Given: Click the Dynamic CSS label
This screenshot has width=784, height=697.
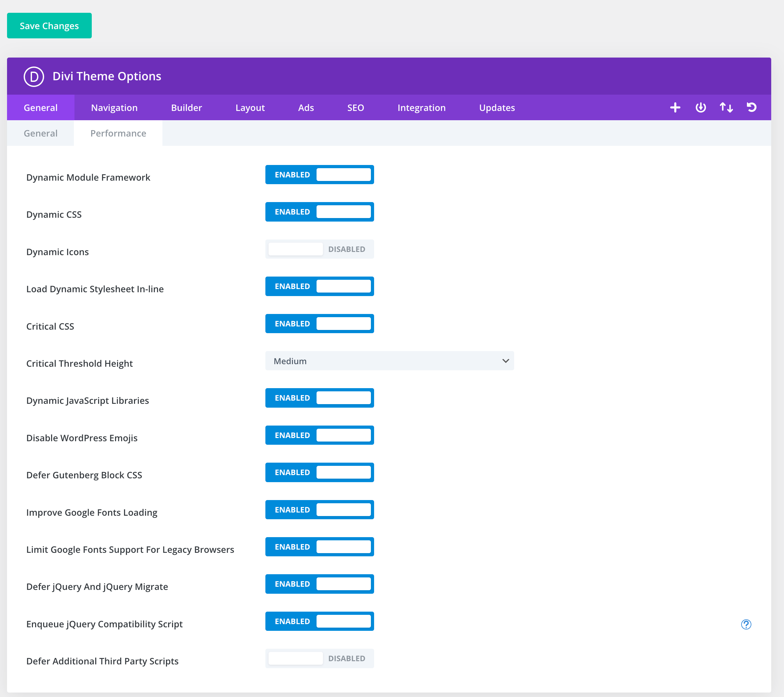Looking at the screenshot, I should pos(54,215).
